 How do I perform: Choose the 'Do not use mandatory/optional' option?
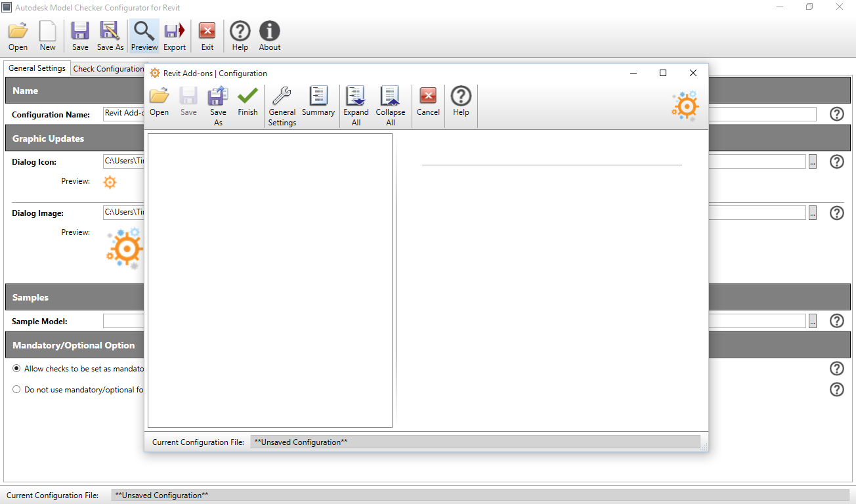pyautogui.click(x=16, y=389)
